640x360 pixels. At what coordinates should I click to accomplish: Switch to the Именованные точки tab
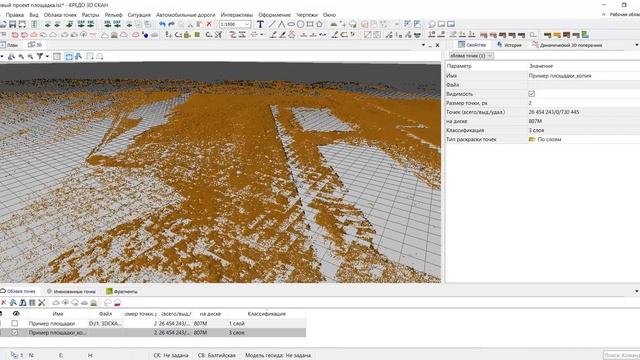[71, 291]
